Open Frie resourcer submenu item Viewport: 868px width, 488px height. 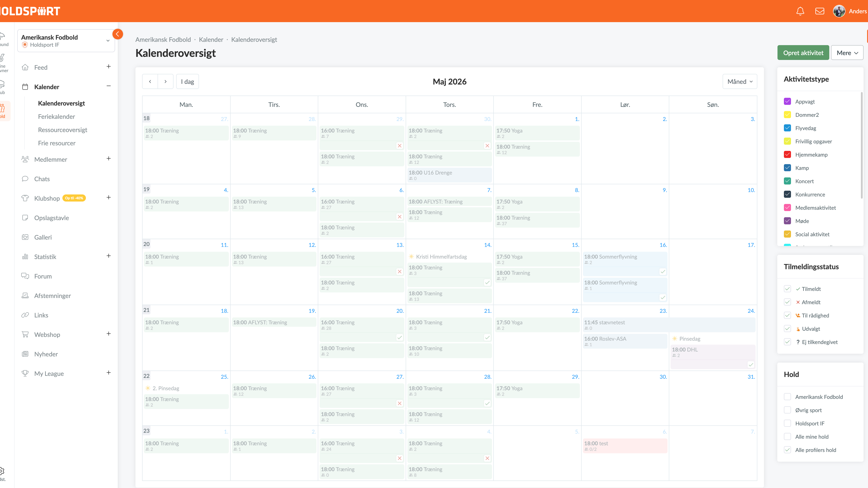(x=57, y=143)
